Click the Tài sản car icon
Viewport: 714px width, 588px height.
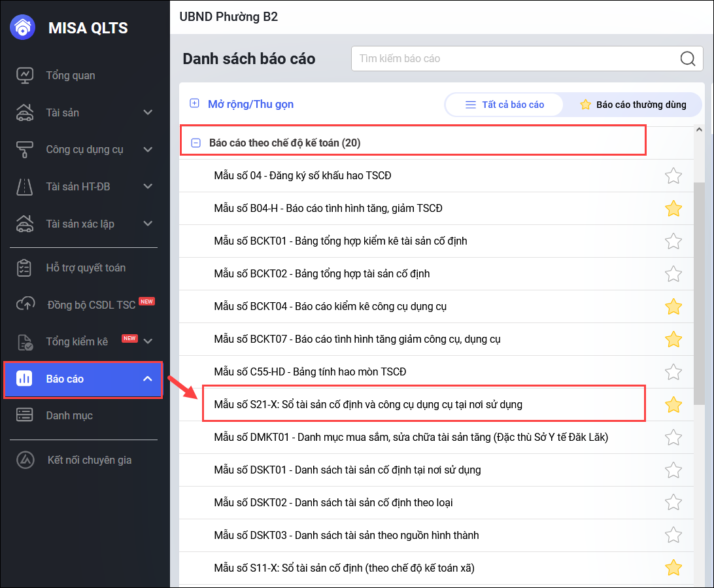click(25, 112)
